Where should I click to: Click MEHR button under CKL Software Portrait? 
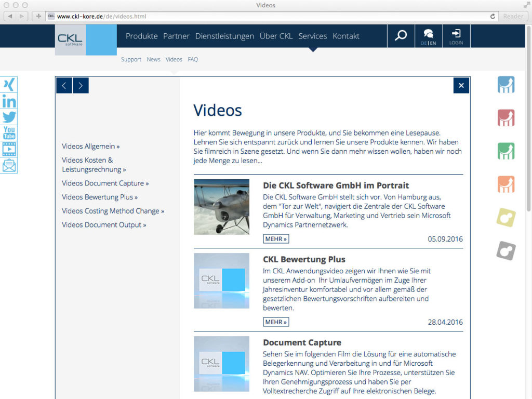tap(276, 239)
